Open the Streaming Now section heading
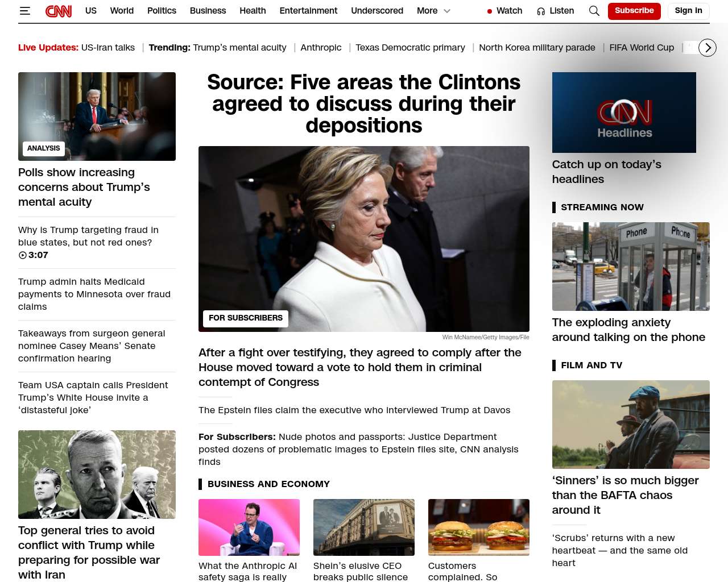 pos(602,207)
